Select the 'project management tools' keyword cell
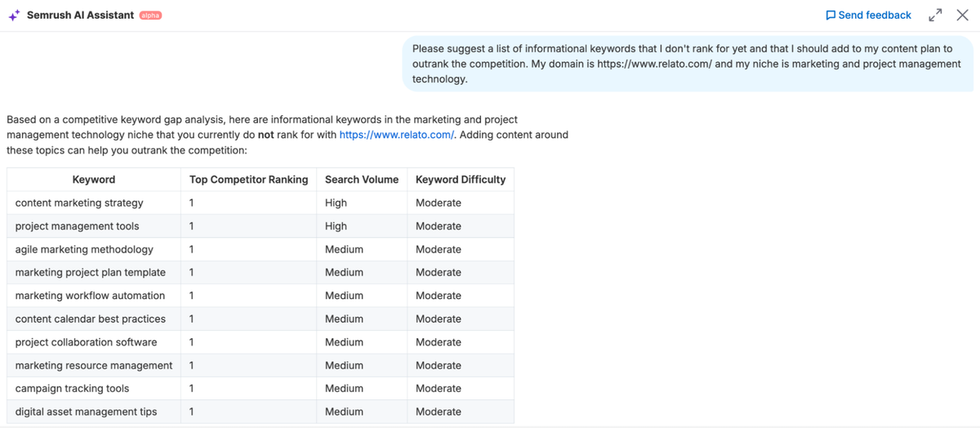This screenshot has width=980, height=428. coord(77,226)
